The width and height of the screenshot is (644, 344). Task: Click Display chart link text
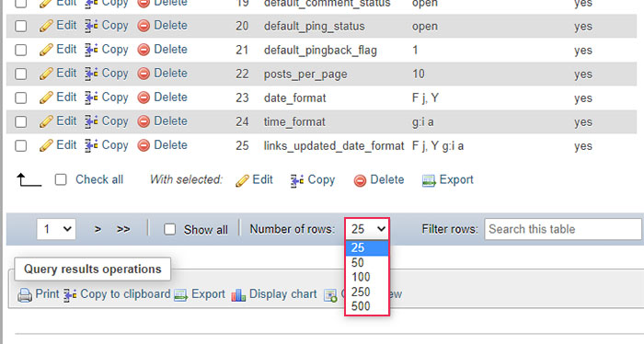pyautogui.click(x=283, y=294)
